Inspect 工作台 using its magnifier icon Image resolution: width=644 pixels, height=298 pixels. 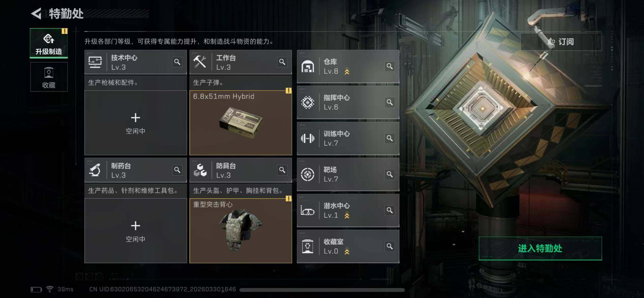(x=282, y=62)
